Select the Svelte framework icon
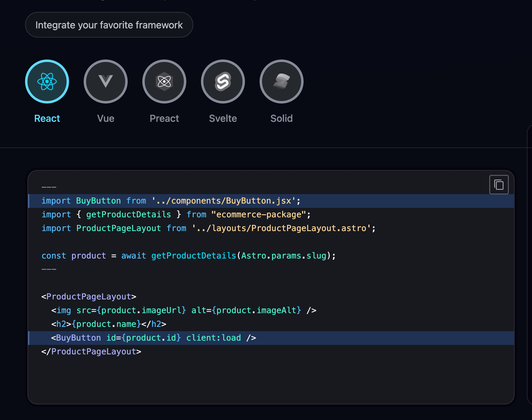This screenshot has height=420, width=532. 223,81
